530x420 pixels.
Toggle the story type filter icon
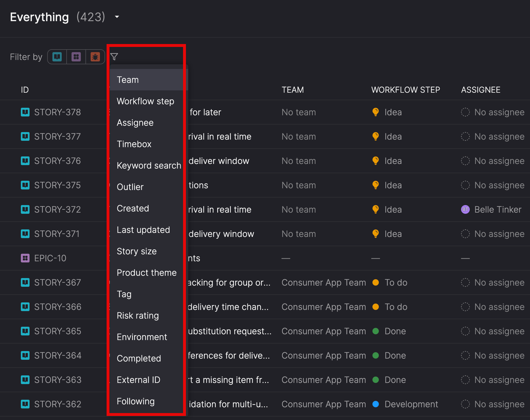[57, 57]
